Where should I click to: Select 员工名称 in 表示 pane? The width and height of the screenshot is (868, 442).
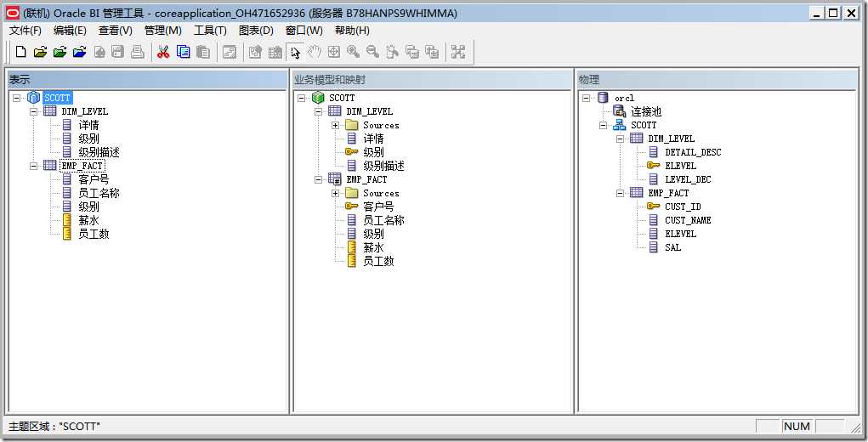[x=99, y=193]
